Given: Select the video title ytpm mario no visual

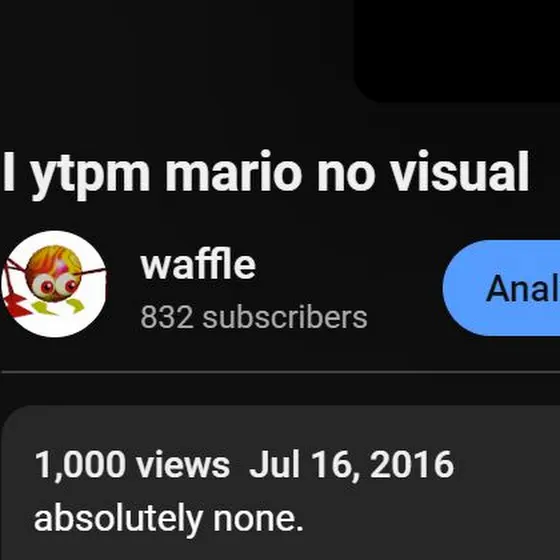Looking at the screenshot, I should 266,175.
